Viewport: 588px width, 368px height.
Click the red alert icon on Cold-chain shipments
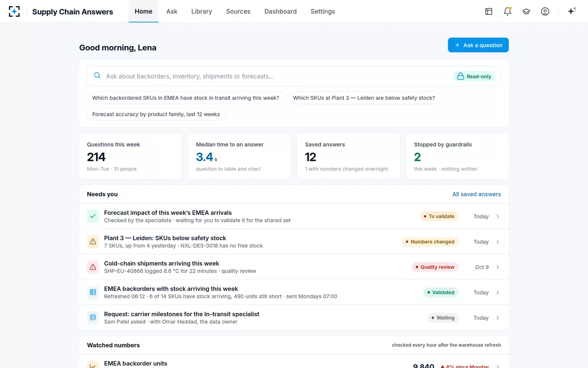pos(93,267)
